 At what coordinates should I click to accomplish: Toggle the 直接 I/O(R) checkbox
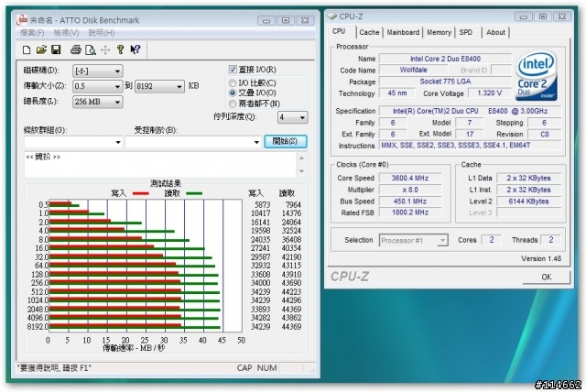coord(233,70)
